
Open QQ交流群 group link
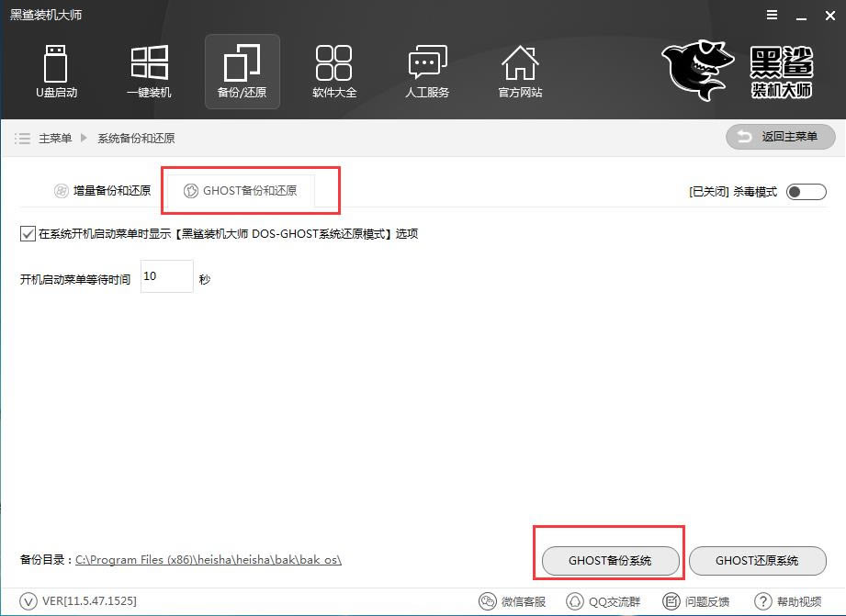pos(603,601)
